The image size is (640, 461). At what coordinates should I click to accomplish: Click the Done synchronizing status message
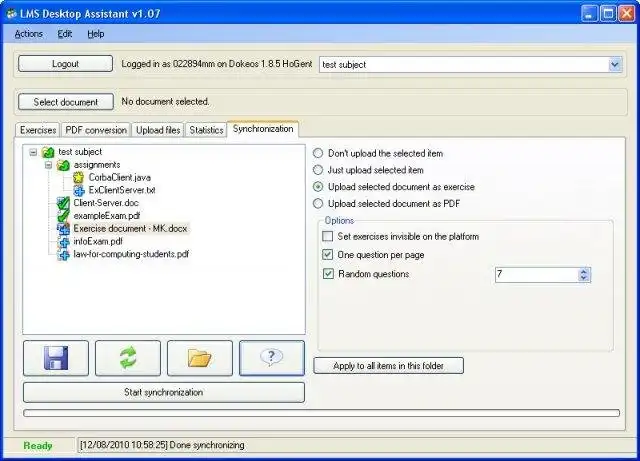[x=162, y=445]
